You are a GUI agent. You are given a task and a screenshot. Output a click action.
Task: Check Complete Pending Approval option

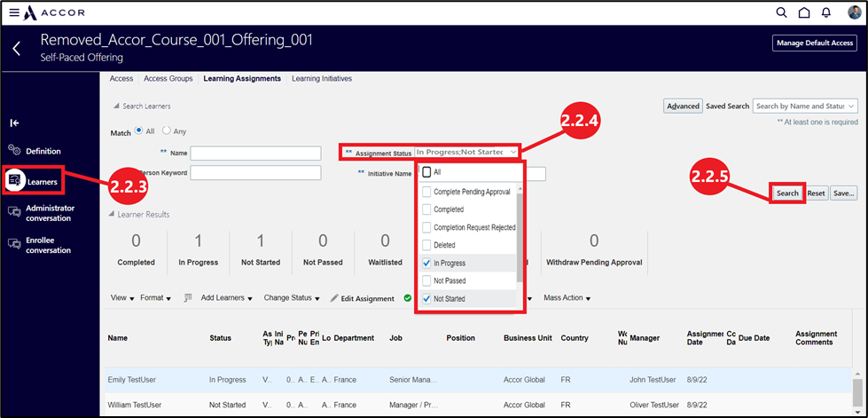pyautogui.click(x=426, y=192)
